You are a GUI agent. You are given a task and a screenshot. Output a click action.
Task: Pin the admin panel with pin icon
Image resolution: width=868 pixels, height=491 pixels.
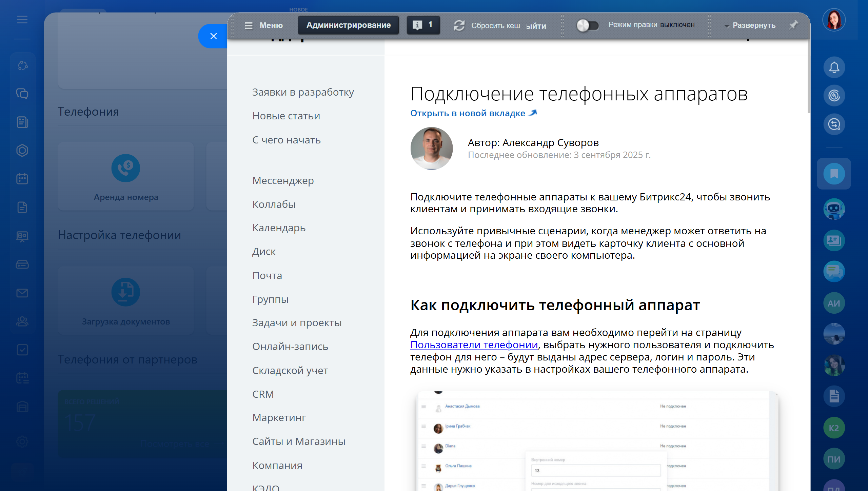pyautogui.click(x=793, y=25)
